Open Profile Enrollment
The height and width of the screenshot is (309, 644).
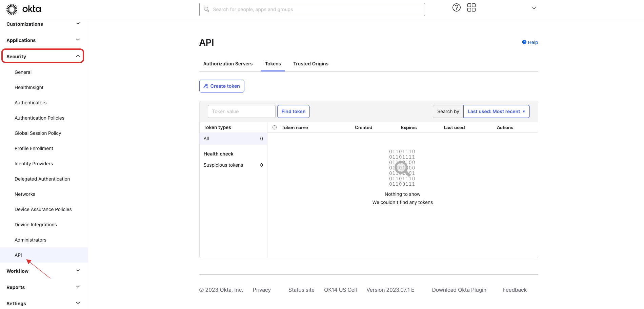coord(34,148)
